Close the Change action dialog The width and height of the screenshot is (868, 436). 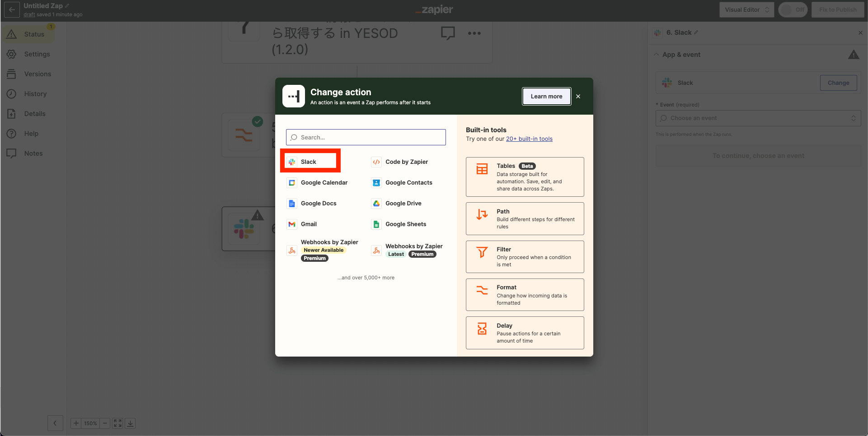click(x=578, y=96)
